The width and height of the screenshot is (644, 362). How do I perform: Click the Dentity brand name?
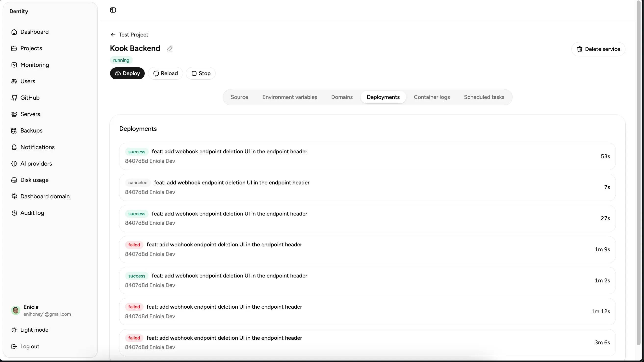pos(19,12)
